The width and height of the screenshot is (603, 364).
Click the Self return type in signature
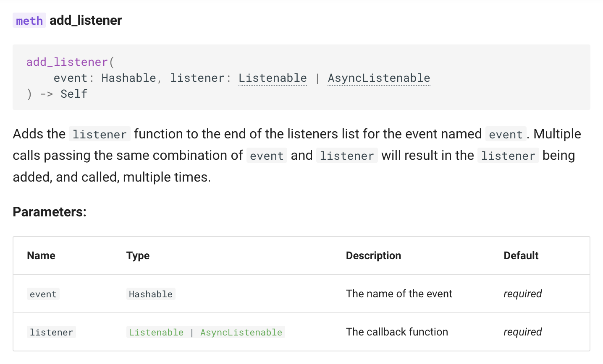(x=74, y=94)
